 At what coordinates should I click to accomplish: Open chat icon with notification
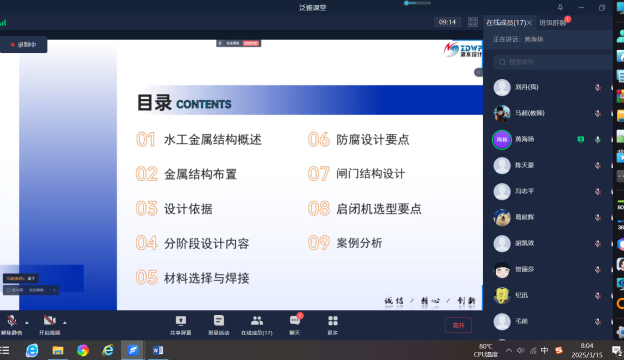pos(295,325)
